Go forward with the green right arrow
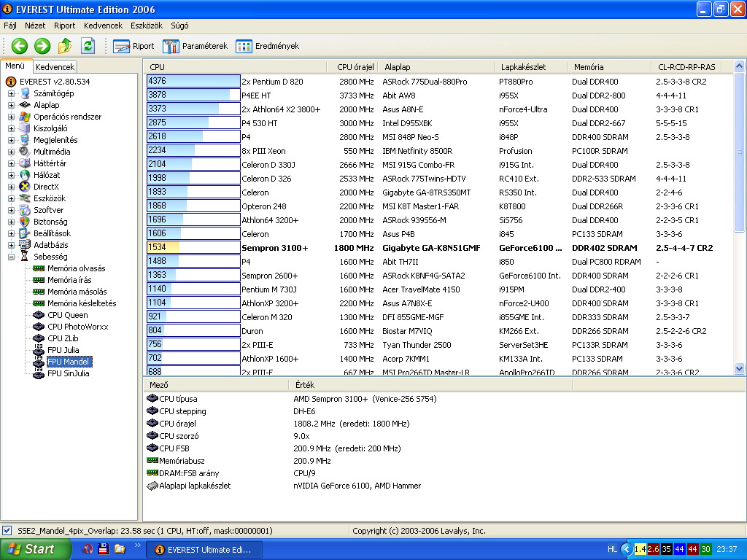 (x=42, y=46)
